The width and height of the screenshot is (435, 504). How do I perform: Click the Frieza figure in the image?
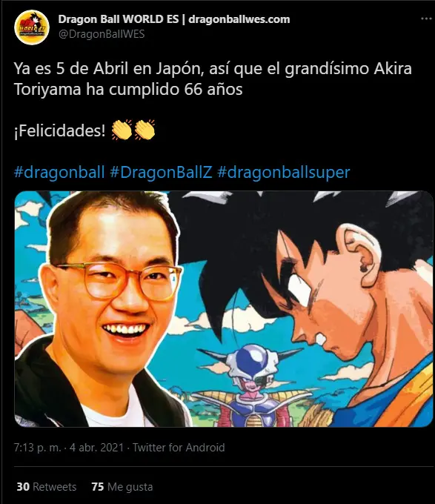[252, 384]
